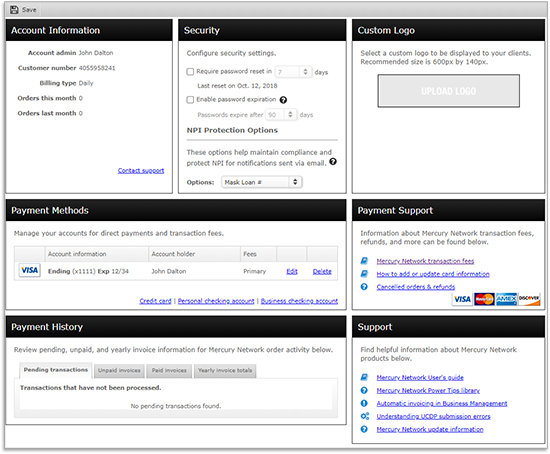Image resolution: width=550 pixels, height=454 pixels.
Task: Click help icon next to NPI notification text
Action: (333, 162)
